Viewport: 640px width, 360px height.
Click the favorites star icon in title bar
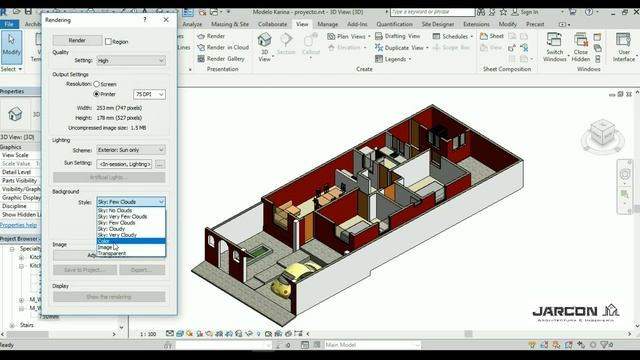coord(503,12)
